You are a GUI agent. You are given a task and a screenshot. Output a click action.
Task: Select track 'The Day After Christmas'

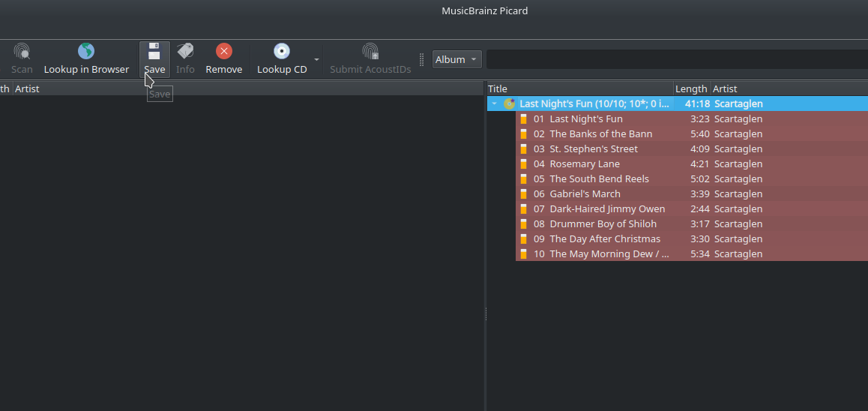(605, 238)
